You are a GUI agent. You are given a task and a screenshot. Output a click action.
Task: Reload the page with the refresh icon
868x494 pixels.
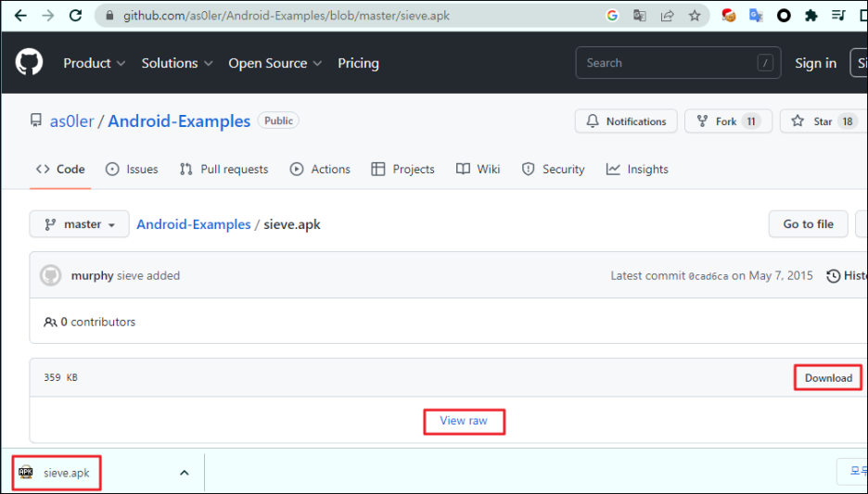click(76, 16)
